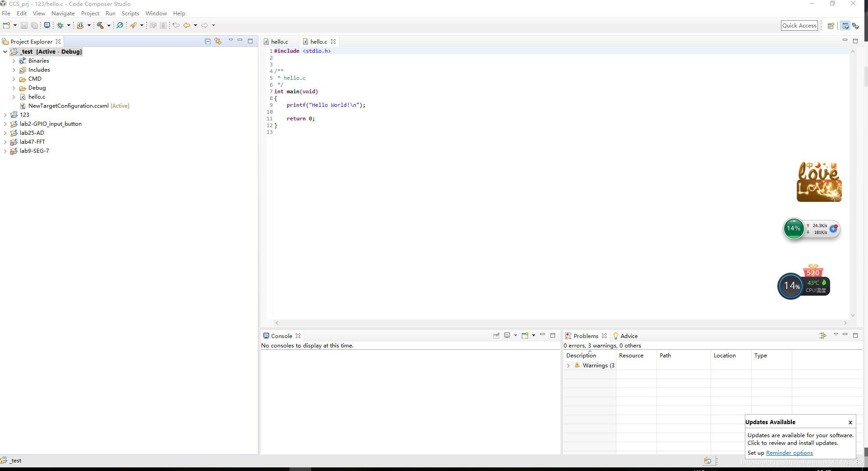Click the Resource column header

[636, 356]
